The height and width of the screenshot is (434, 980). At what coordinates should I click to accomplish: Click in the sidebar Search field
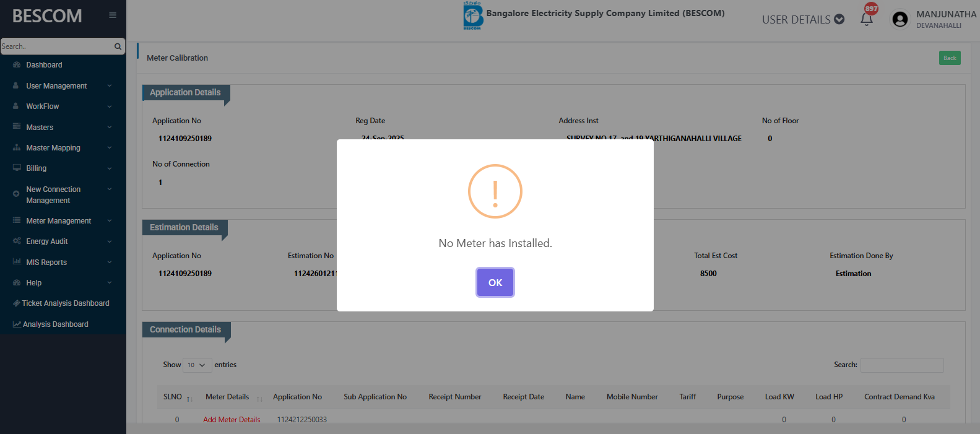56,46
